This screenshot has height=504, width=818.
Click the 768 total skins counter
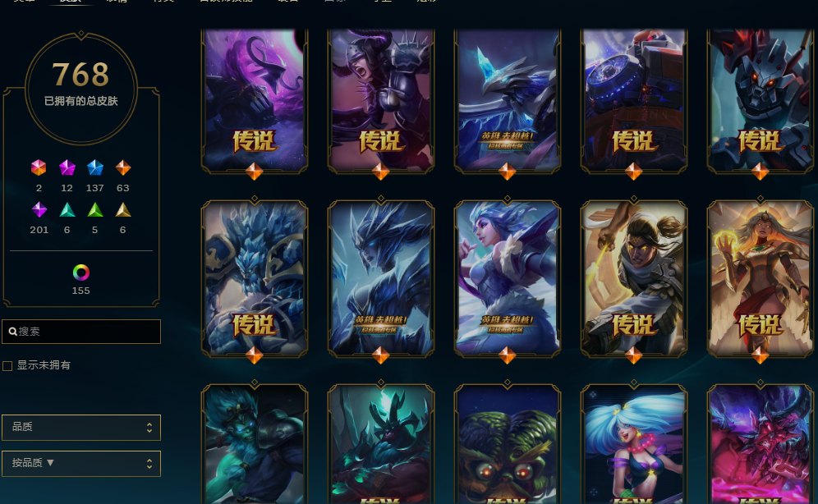pyautogui.click(x=80, y=75)
